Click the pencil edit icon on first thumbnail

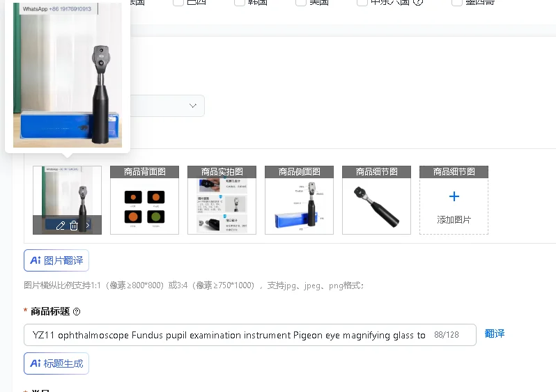point(61,226)
